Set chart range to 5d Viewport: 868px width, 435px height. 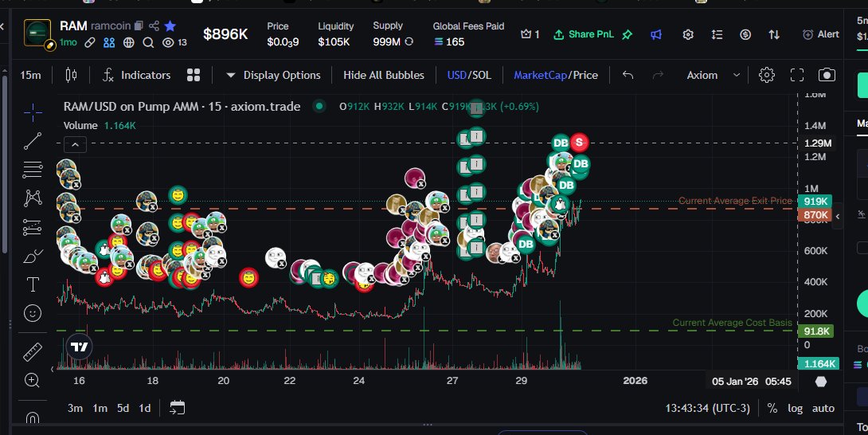(123, 409)
